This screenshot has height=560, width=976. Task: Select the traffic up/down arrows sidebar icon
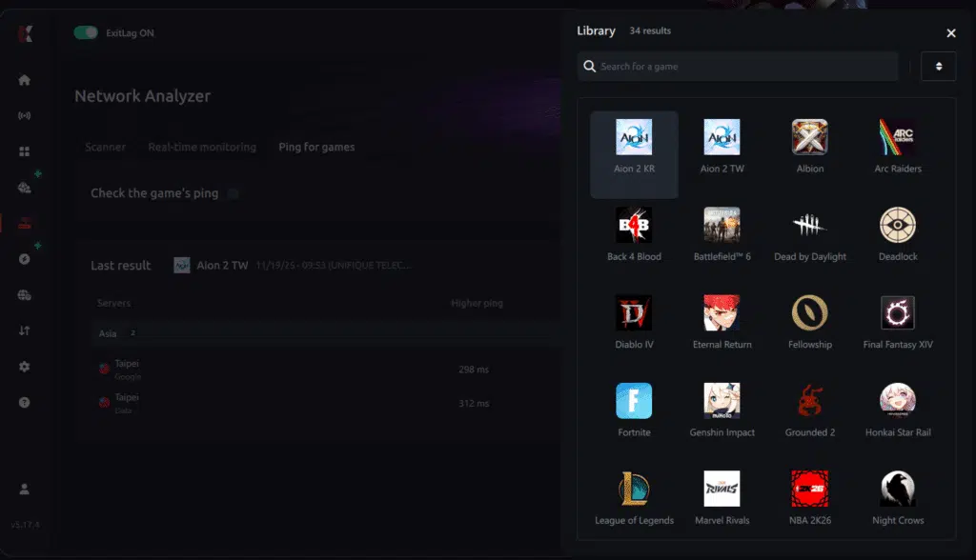pos(23,332)
